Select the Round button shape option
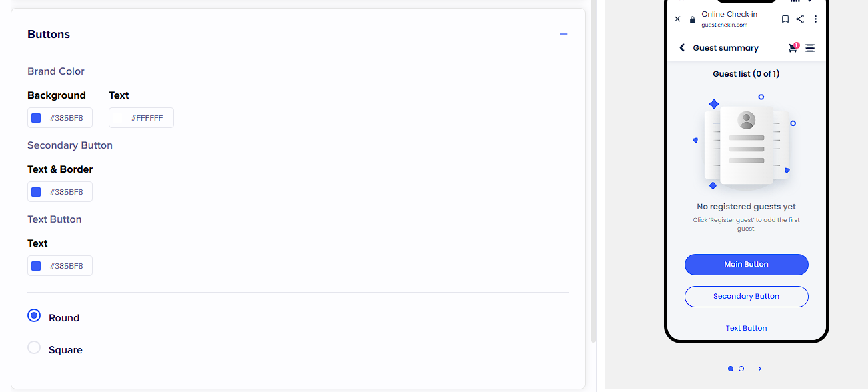The image size is (868, 392). pos(34,316)
